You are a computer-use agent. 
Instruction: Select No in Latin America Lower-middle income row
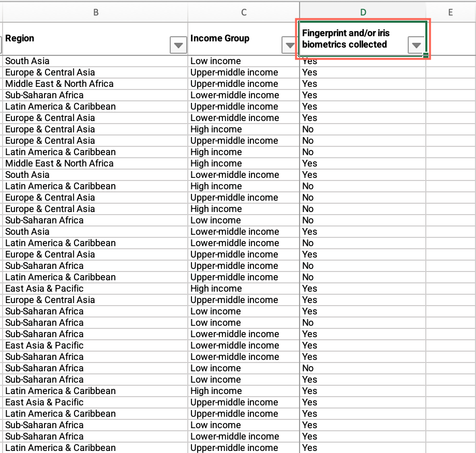tap(363, 243)
